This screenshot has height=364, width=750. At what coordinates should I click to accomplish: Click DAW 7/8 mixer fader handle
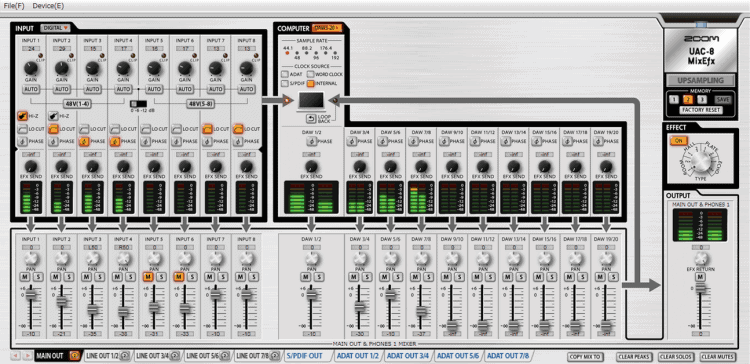421,311
